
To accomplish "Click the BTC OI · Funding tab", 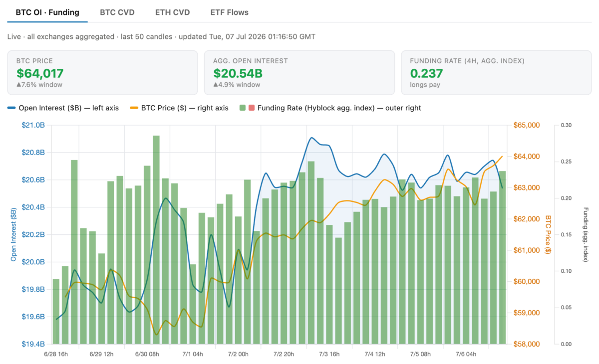I will click(x=47, y=12).
